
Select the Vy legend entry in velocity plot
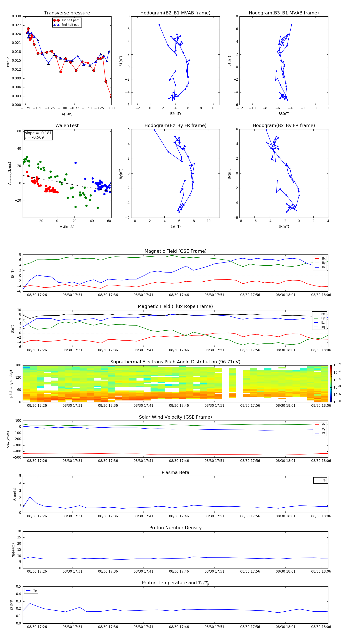(320, 429)
